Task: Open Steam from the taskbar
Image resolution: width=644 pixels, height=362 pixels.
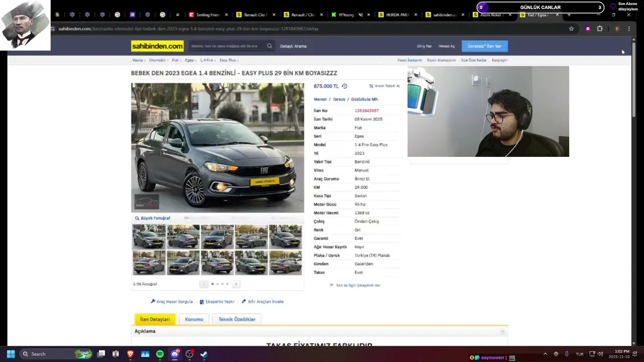Action: point(204,354)
